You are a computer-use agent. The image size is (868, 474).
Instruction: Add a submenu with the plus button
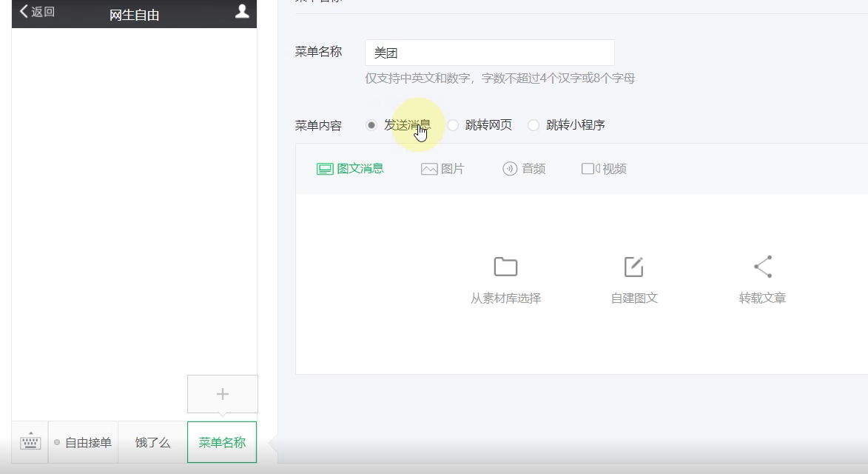click(x=223, y=394)
